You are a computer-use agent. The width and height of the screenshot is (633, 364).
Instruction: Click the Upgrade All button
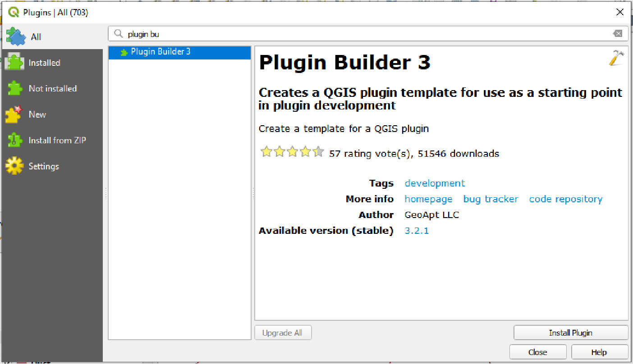tap(283, 333)
